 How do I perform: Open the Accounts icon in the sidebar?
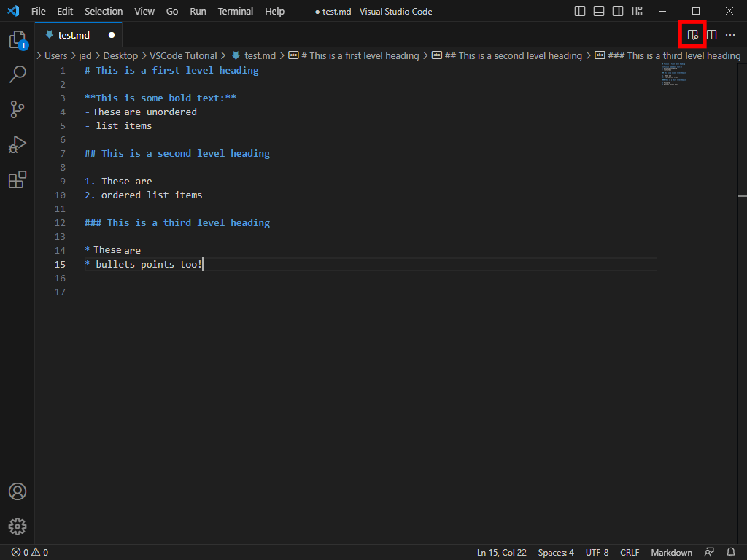click(18, 491)
